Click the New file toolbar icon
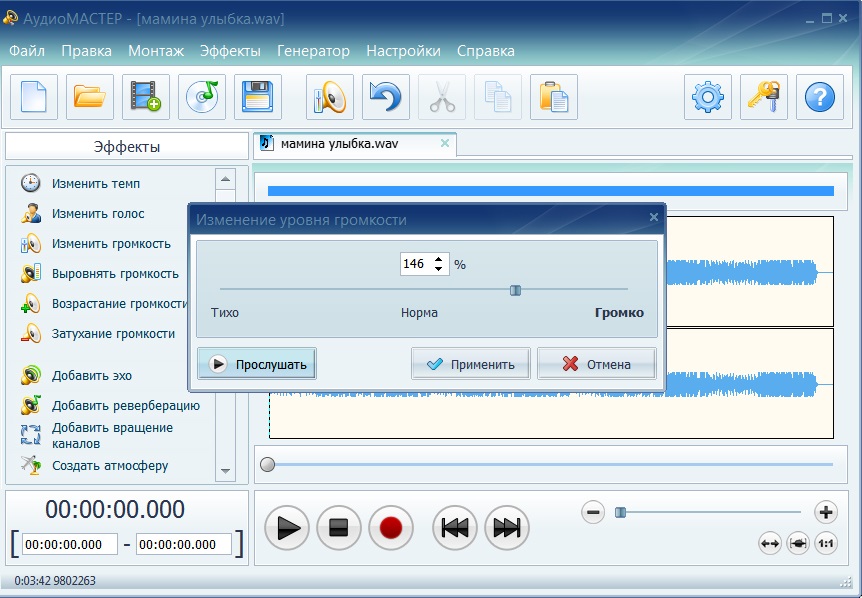This screenshot has width=862, height=598. point(34,98)
